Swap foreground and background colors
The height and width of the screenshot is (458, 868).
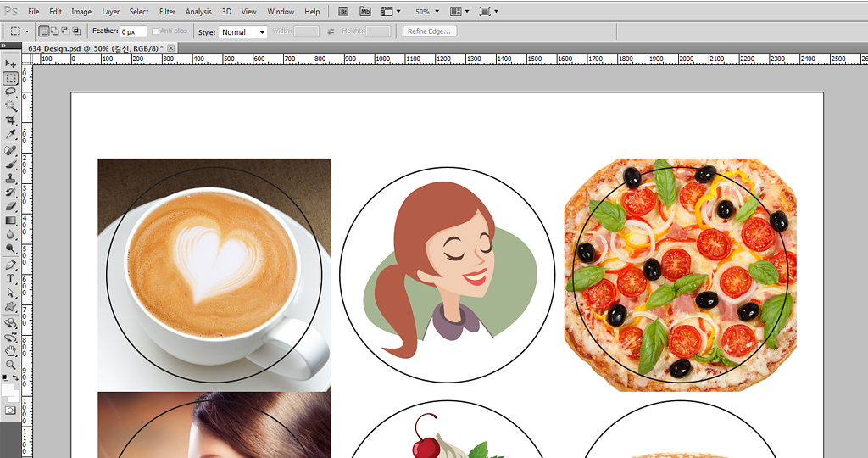pos(15,377)
